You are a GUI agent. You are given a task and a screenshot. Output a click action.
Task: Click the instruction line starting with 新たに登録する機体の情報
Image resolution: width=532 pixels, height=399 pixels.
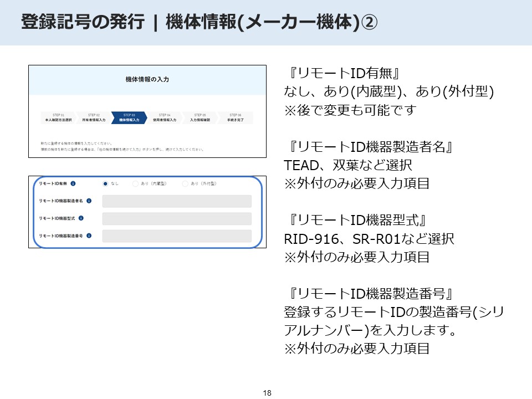click(76, 144)
